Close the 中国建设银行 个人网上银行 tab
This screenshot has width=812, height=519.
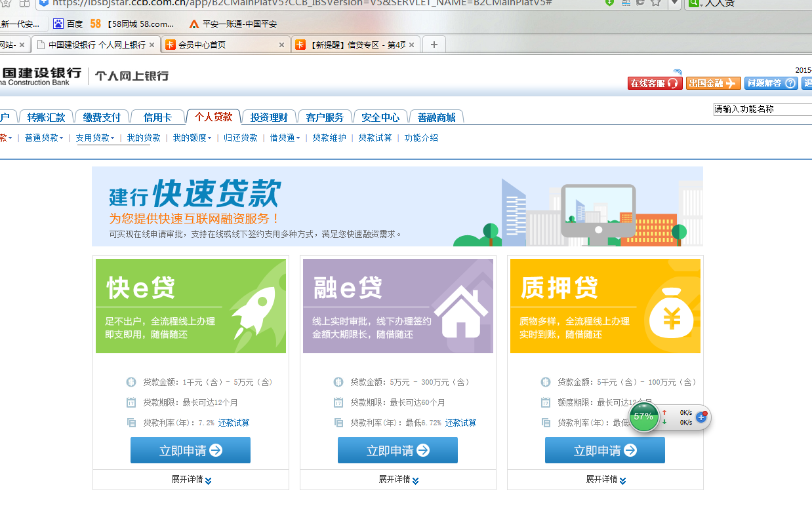point(152,45)
